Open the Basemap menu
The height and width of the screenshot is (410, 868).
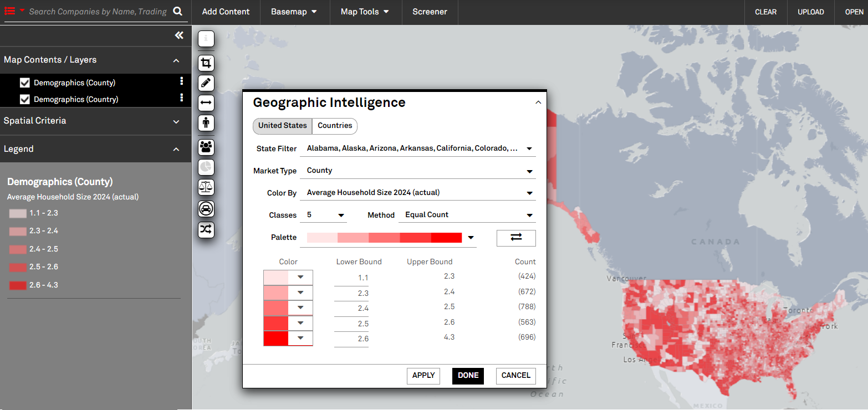[294, 12]
